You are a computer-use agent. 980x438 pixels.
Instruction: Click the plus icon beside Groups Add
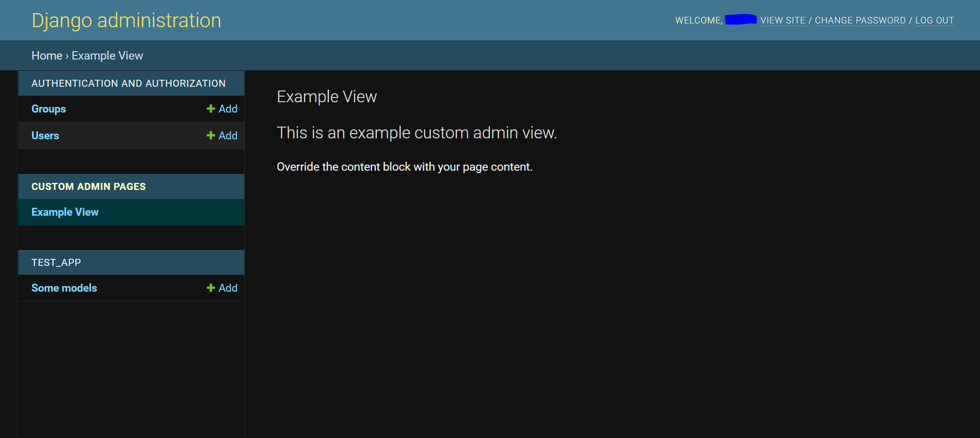point(211,109)
